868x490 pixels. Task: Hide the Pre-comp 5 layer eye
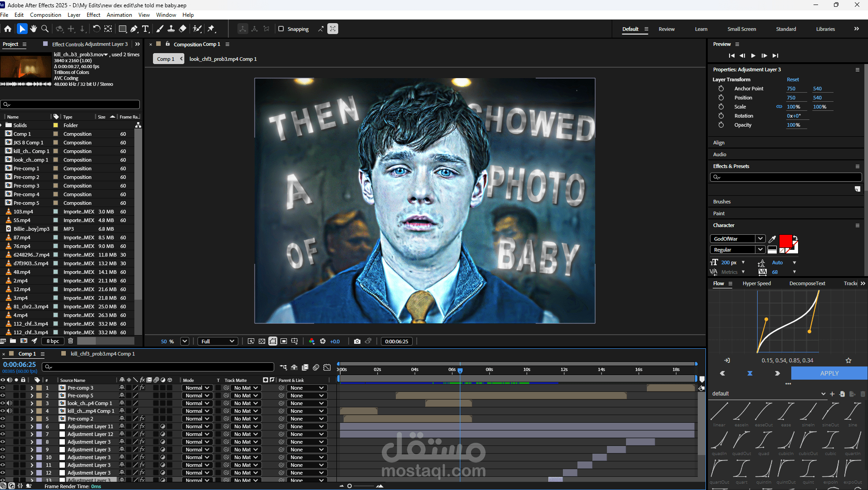pos(3,396)
